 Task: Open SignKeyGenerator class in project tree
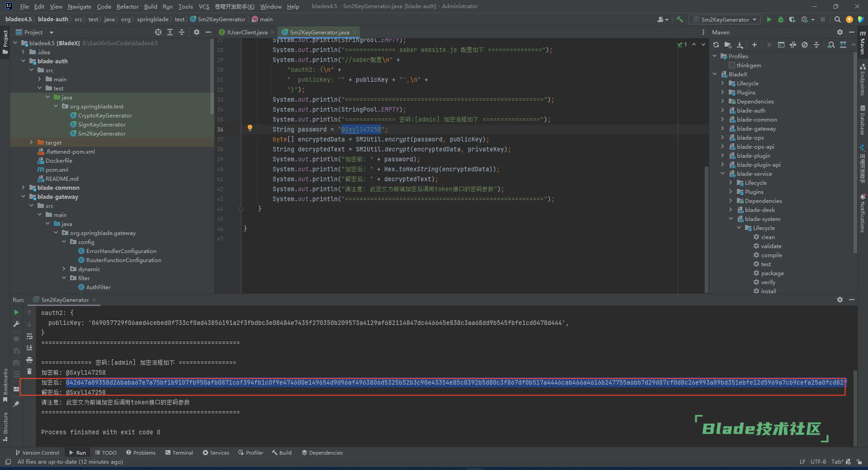pos(102,124)
